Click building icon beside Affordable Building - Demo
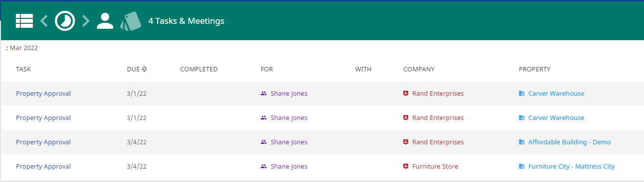 pyautogui.click(x=522, y=142)
